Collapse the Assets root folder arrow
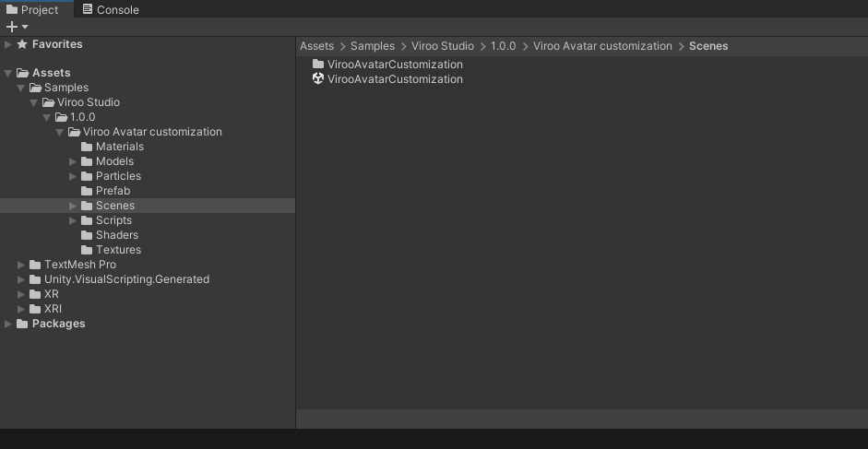The height and width of the screenshot is (449, 868). 8,73
